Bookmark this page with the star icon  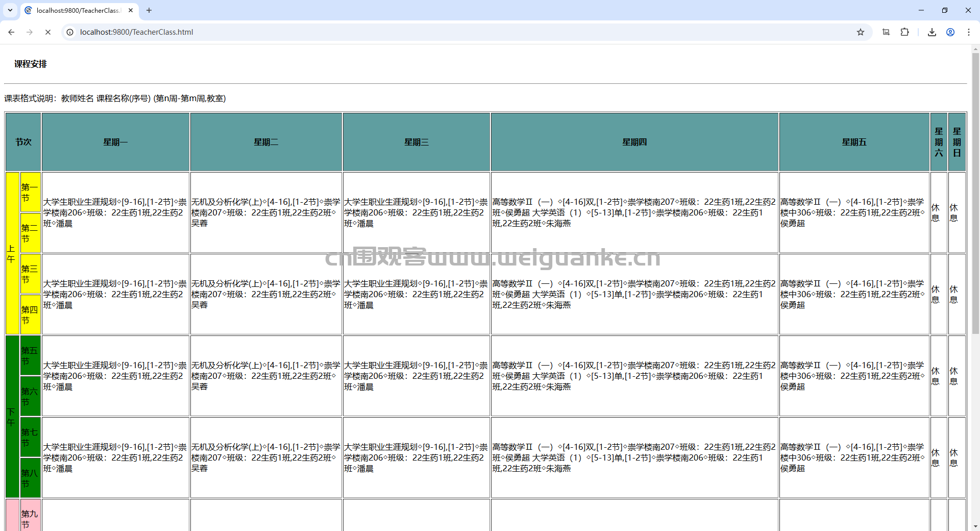(x=861, y=32)
